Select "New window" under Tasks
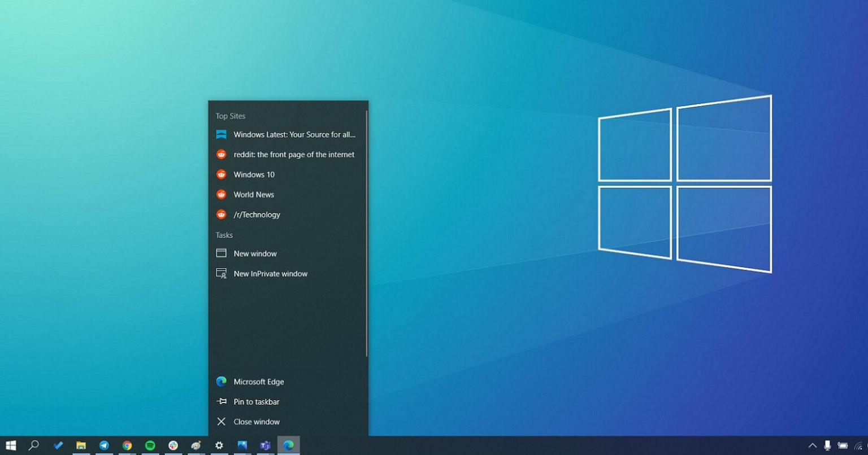 tap(255, 253)
